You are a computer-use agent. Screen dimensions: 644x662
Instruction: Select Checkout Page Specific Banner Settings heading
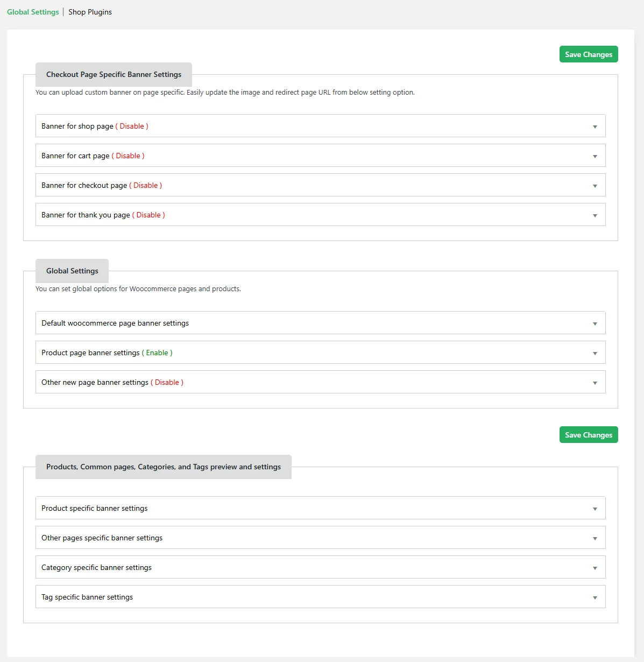pyautogui.click(x=114, y=74)
